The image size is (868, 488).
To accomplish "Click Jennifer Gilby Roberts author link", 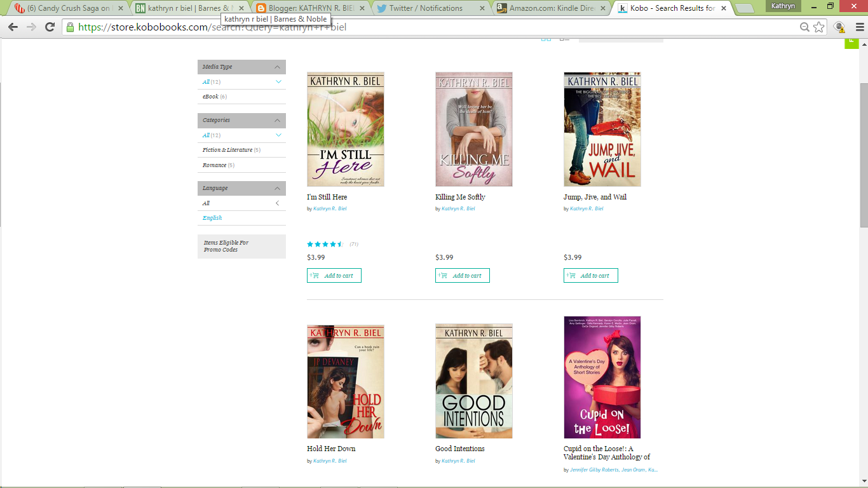I will point(594,470).
